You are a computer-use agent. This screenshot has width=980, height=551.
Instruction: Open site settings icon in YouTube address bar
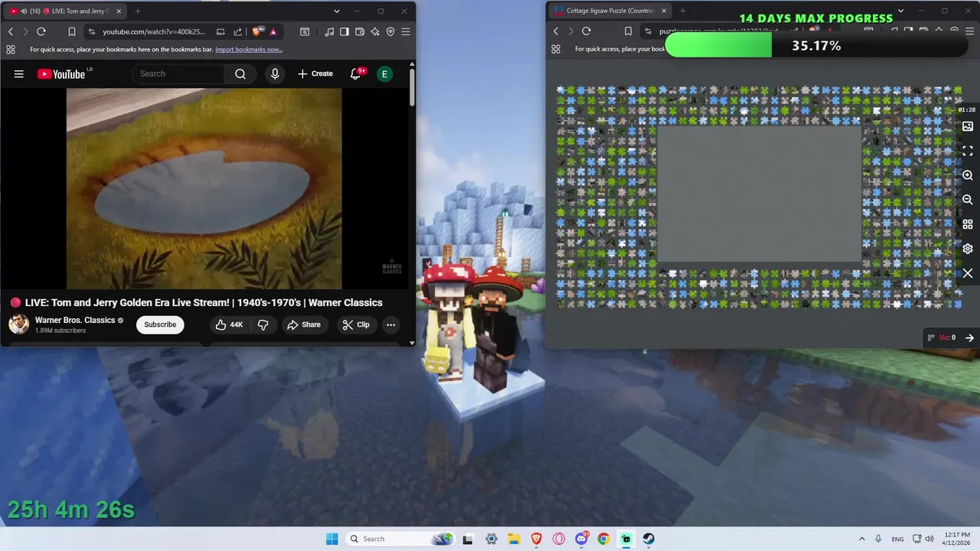click(92, 31)
